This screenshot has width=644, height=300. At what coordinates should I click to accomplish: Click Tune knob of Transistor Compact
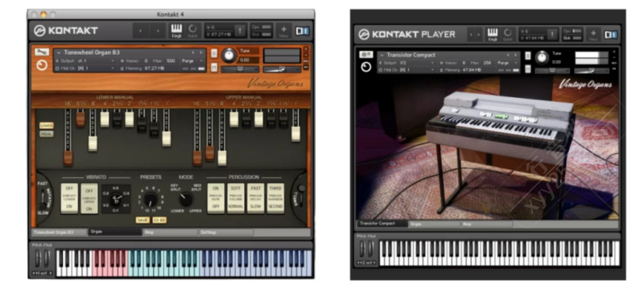click(543, 58)
